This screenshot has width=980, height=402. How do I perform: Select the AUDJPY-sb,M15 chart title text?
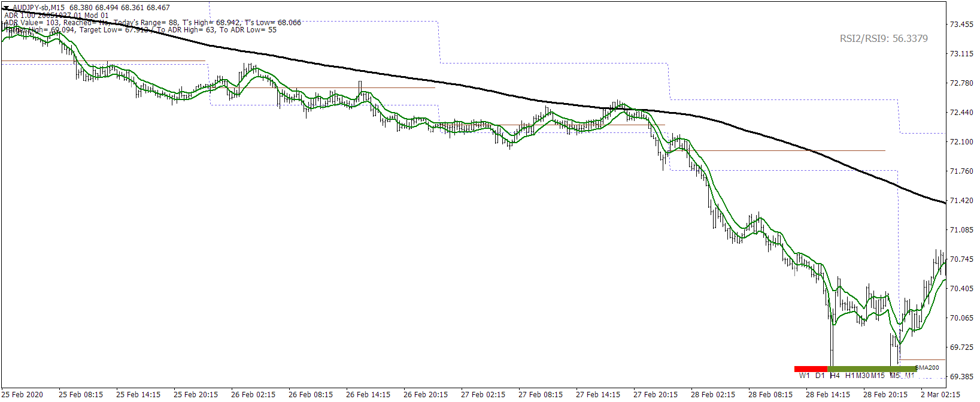point(39,8)
